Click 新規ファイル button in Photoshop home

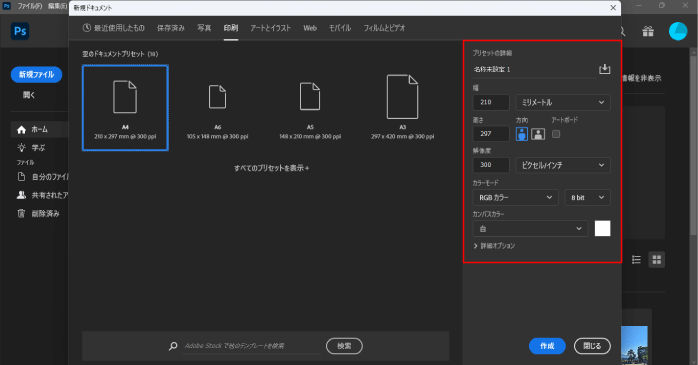click(37, 74)
